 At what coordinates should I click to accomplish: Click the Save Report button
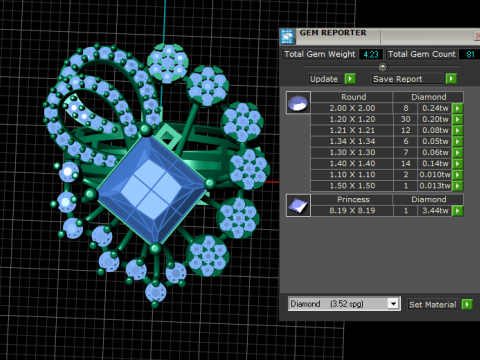408,79
